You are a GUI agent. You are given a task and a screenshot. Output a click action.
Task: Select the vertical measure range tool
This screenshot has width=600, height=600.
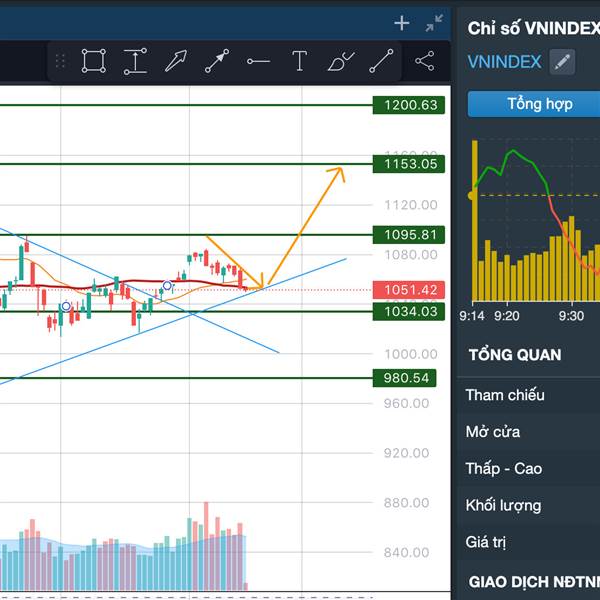(x=135, y=61)
